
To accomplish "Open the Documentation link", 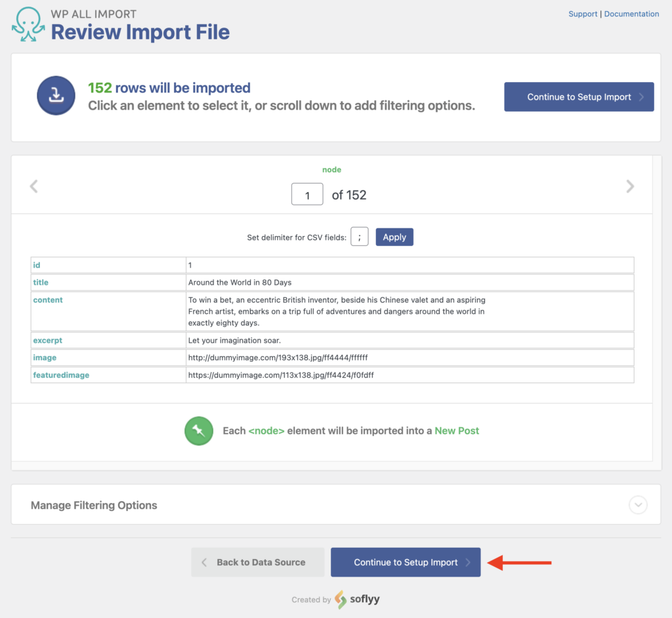I will (631, 13).
